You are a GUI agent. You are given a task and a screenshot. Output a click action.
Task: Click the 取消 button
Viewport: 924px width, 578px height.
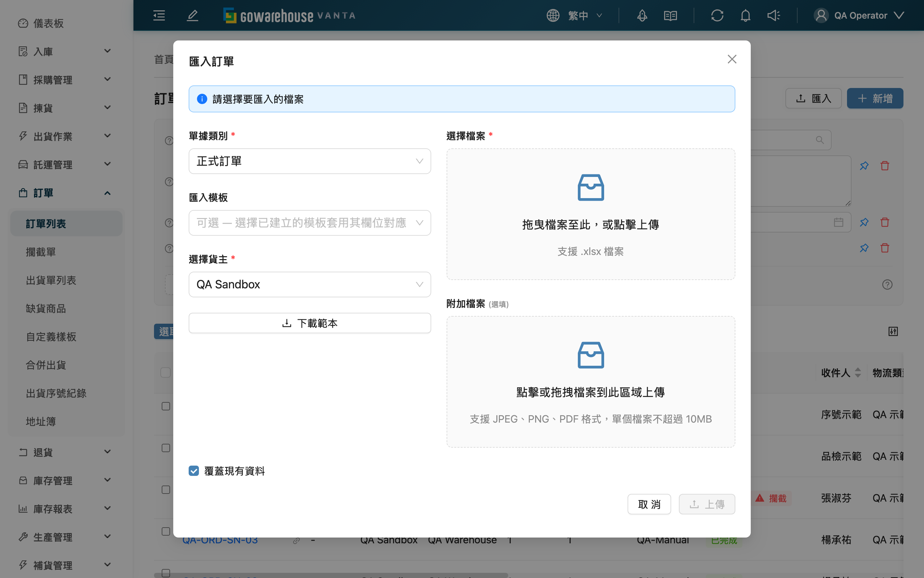[x=649, y=504]
